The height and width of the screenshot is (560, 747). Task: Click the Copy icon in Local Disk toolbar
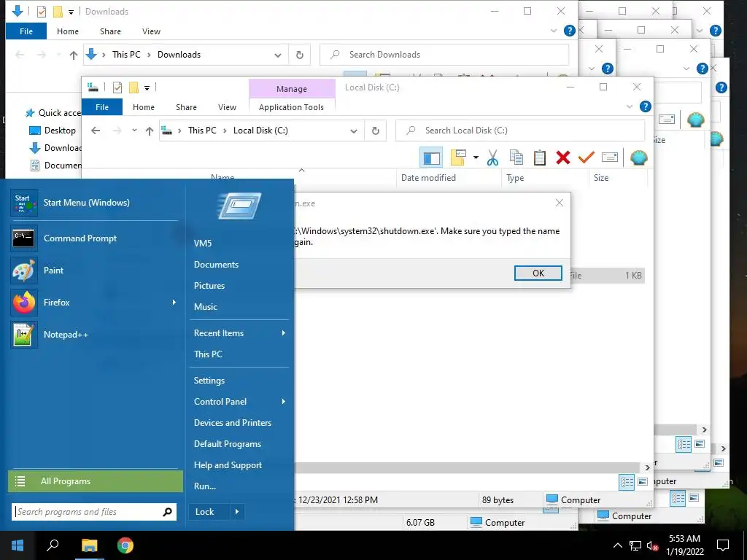point(516,157)
